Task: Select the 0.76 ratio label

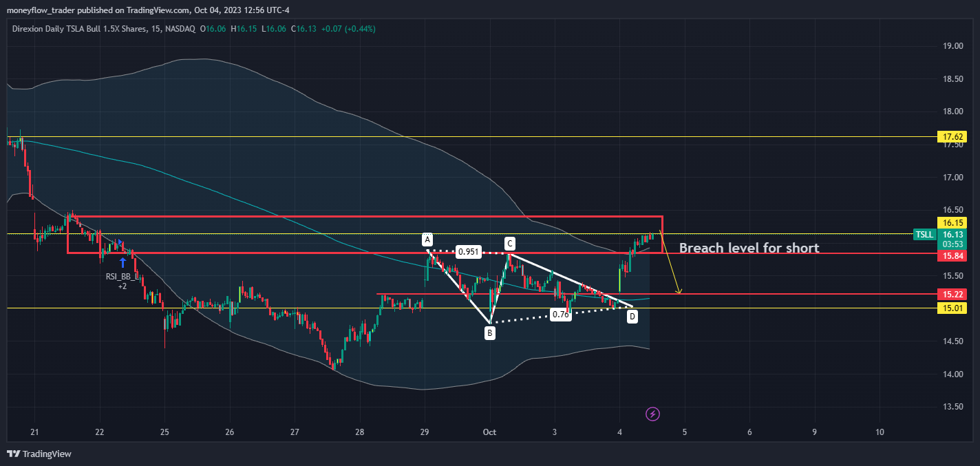Action: [x=560, y=315]
